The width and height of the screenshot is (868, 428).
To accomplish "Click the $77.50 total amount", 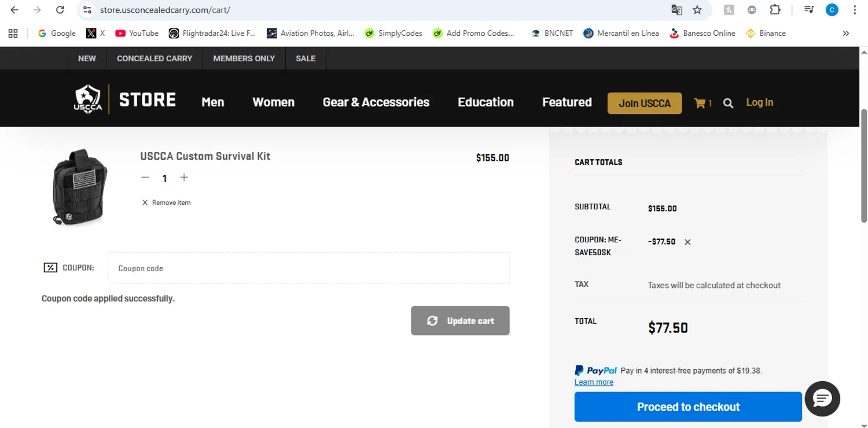I will point(668,328).
